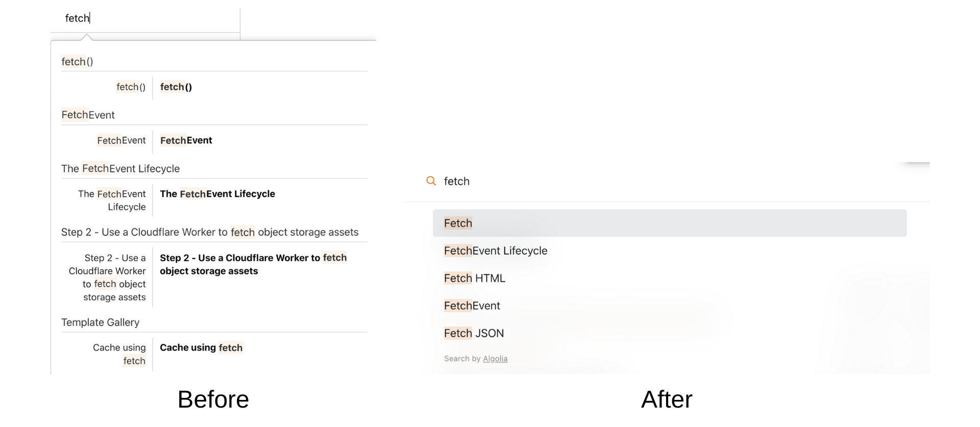Image resolution: width=980 pixels, height=427 pixels.
Task: Click the old search field containing fetch
Action: (x=145, y=18)
